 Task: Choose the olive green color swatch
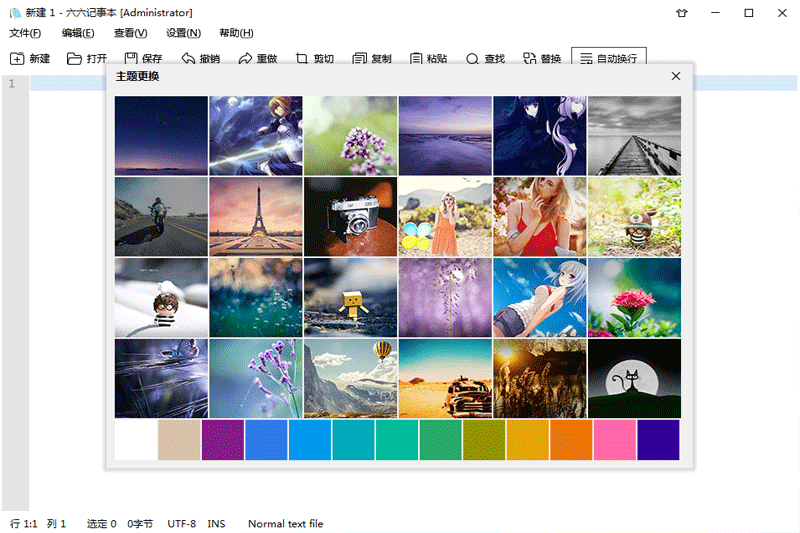(484, 440)
